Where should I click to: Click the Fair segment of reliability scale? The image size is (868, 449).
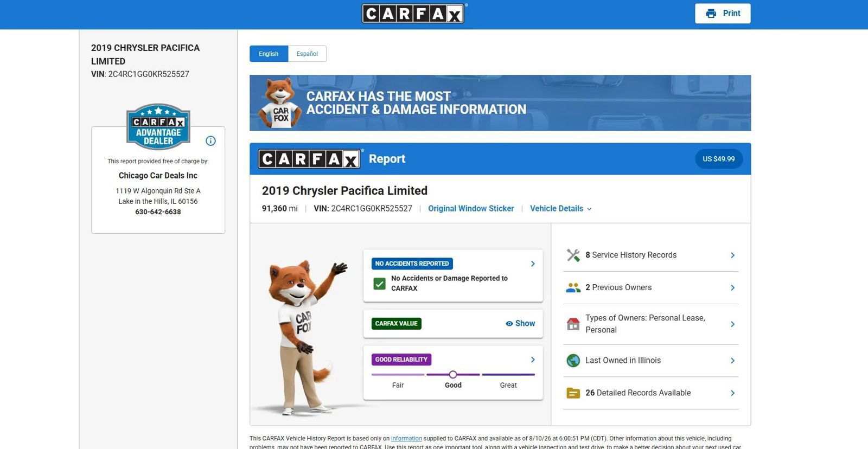pos(398,375)
